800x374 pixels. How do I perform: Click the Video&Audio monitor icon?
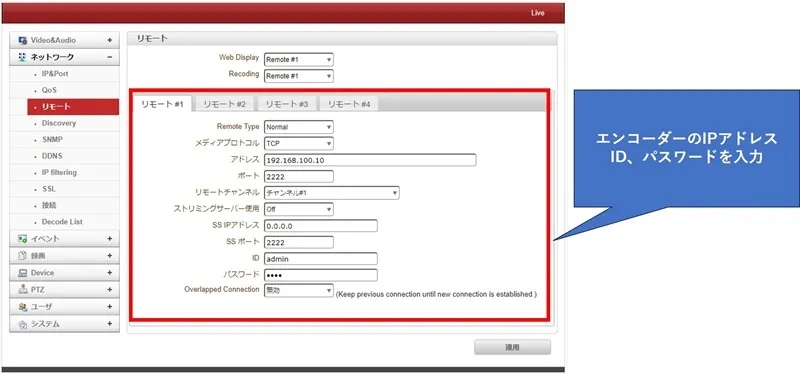[22, 40]
